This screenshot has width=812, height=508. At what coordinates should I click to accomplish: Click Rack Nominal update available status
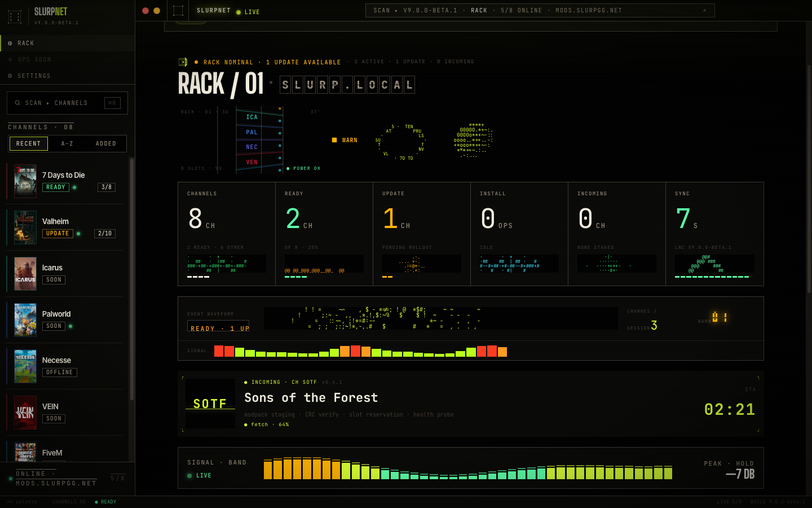click(268, 62)
